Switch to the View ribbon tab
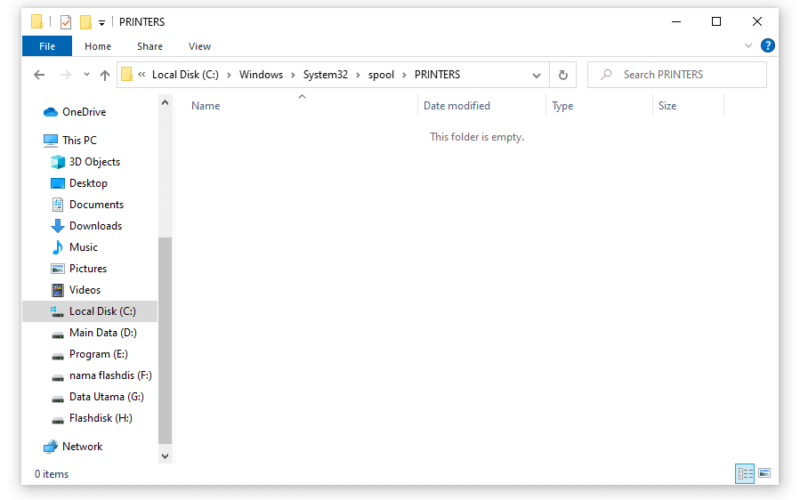The image size is (800, 500). tap(199, 46)
